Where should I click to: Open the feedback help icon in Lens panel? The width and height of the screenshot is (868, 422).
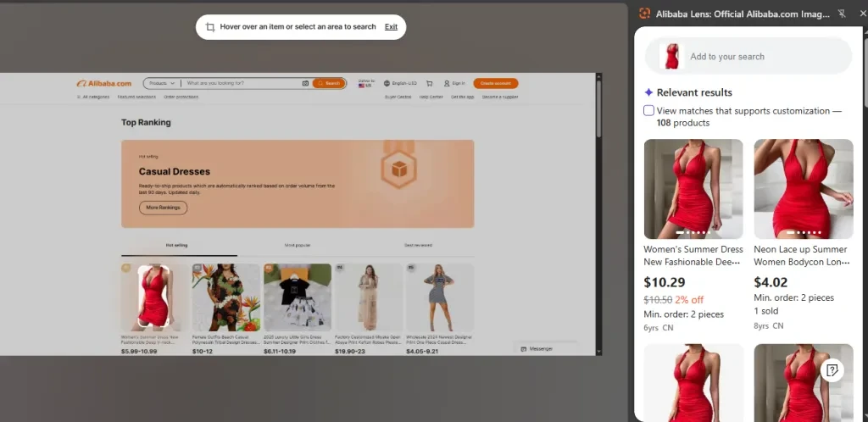coord(832,370)
